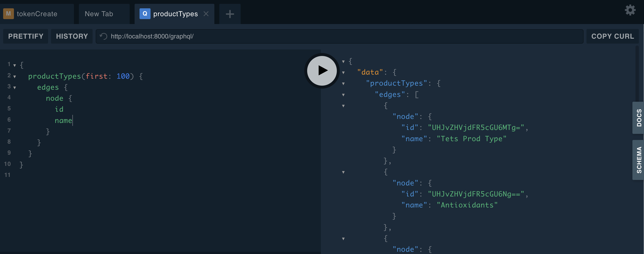
Task: Collapse query line 1 fold arrow
Action: click(15, 65)
